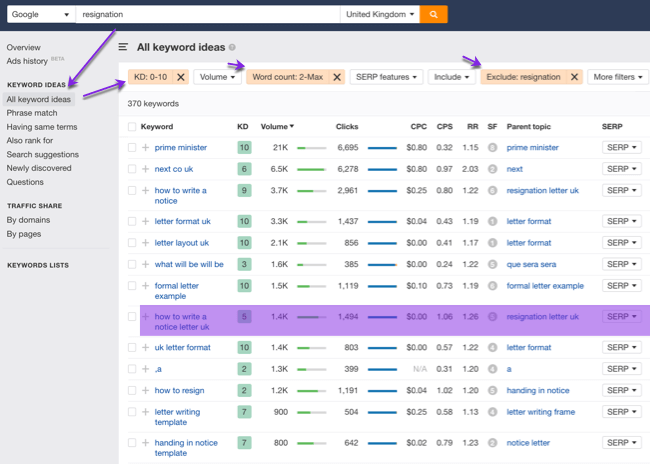Expand the SERP features filter dropdown
This screenshot has height=464, width=650.
coord(385,77)
